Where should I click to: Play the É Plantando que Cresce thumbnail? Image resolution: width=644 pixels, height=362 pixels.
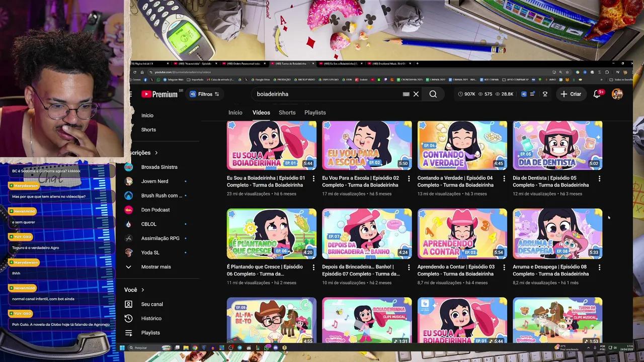272,234
